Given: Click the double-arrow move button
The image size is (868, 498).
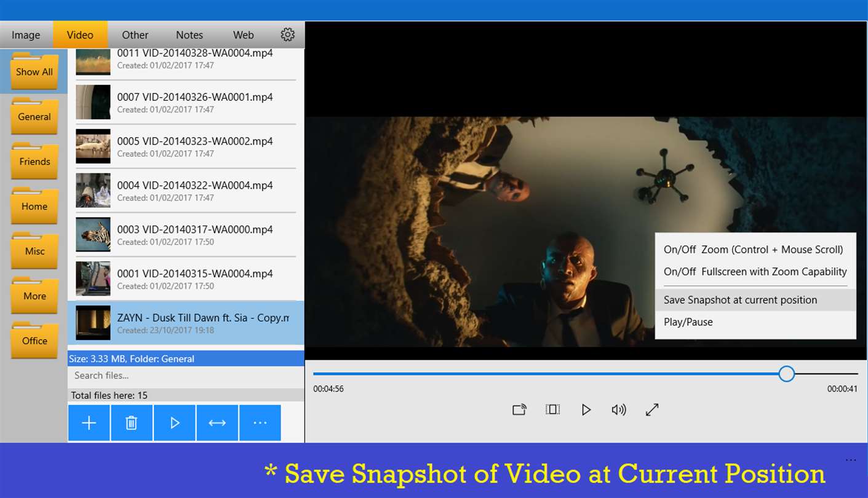Looking at the screenshot, I should [217, 423].
